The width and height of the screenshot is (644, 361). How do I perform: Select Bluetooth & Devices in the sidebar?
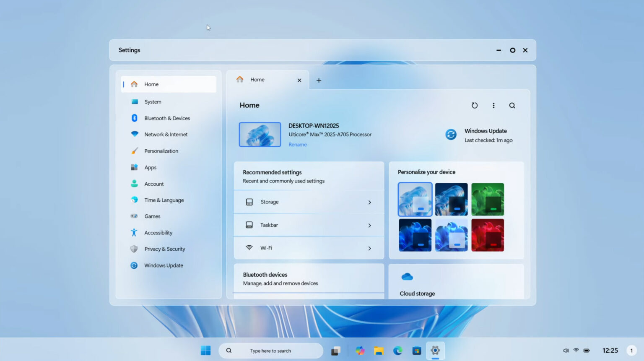167,118
